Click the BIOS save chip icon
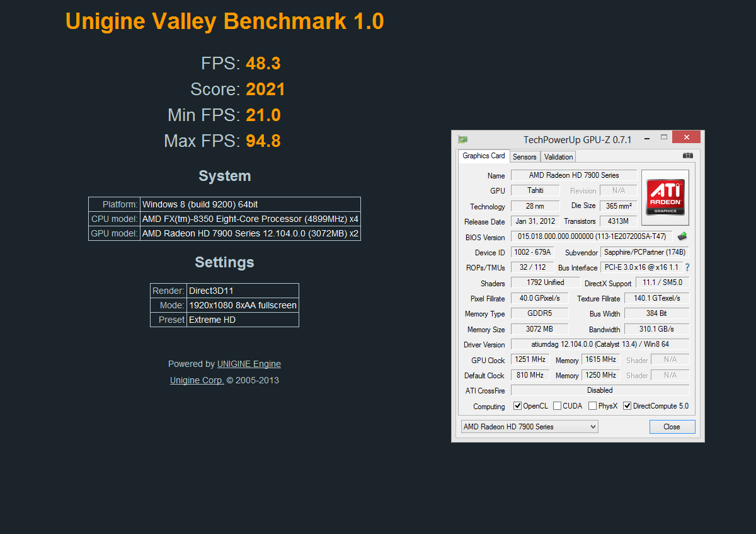Screen dimensions: 756x534 point(682,236)
